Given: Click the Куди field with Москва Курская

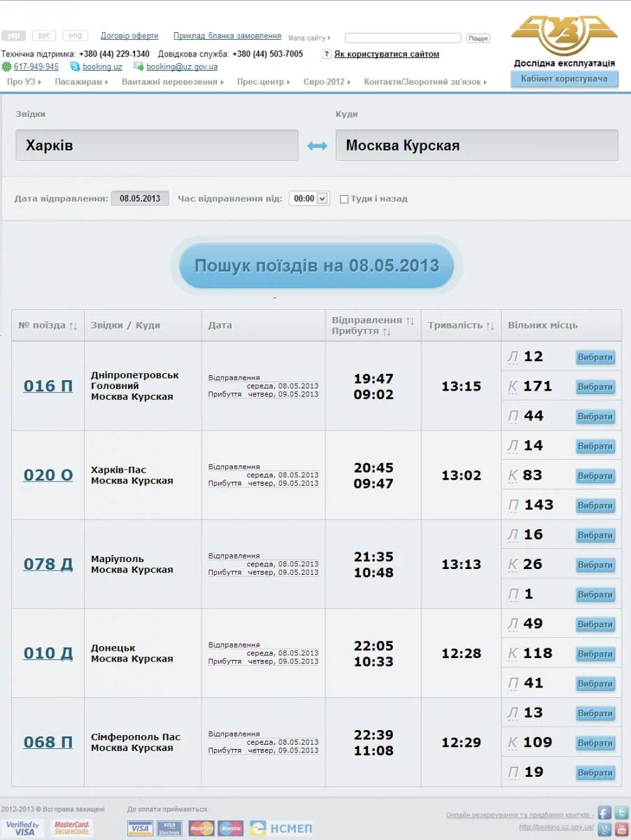Looking at the screenshot, I should 477,146.
